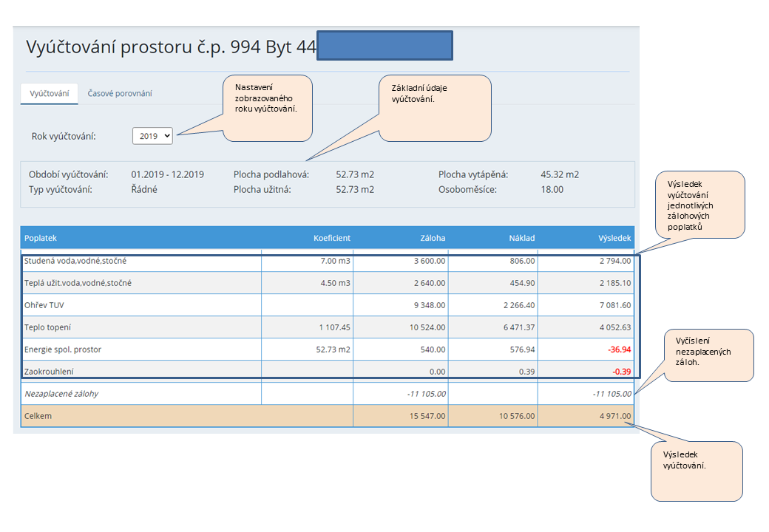769x532 pixels.
Task: Select the Teplá užit.voda,vodné,stočné row
Action: click(x=78, y=283)
